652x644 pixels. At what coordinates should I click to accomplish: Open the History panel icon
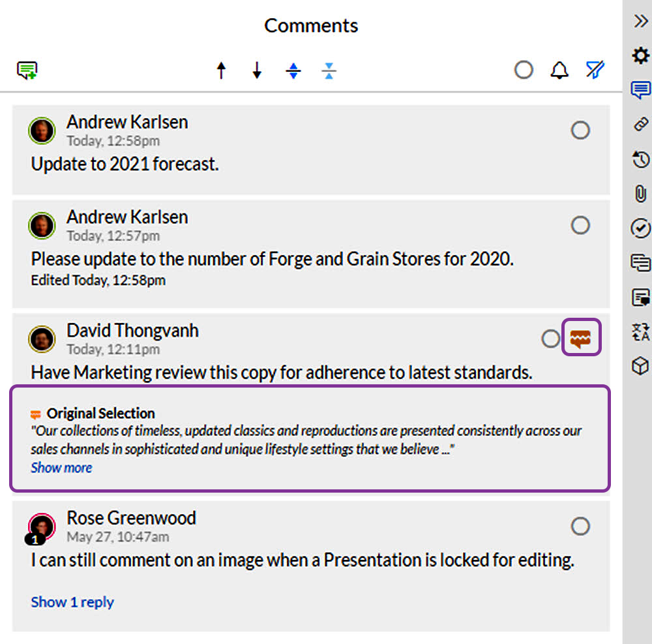[x=641, y=159]
